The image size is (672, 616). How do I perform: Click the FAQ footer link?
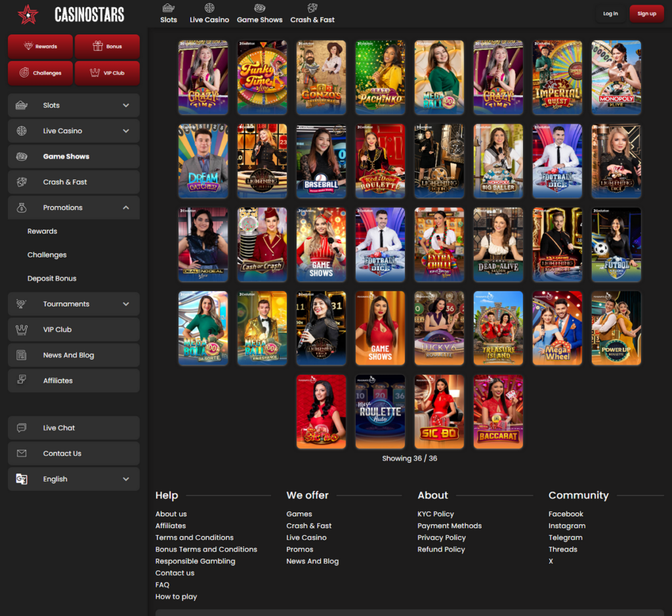163,585
